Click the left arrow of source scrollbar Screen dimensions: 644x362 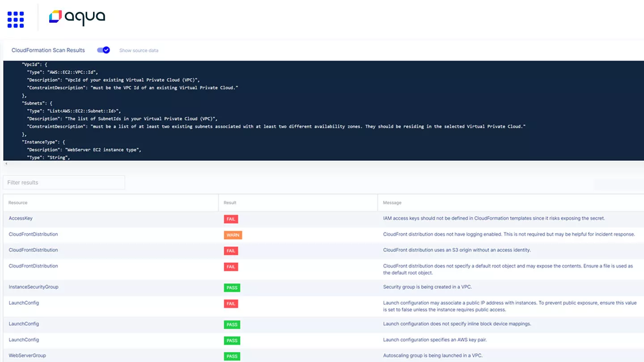(x=6, y=164)
